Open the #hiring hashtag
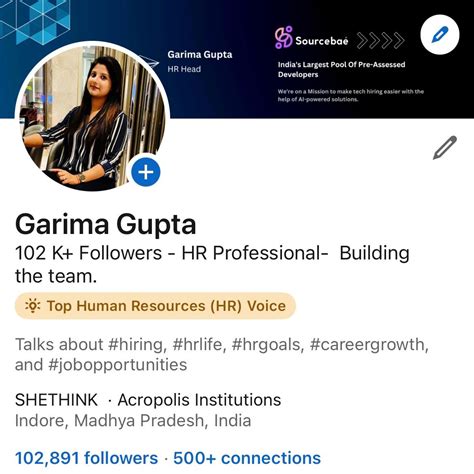Viewport: 474px width, 474px height. (137, 344)
